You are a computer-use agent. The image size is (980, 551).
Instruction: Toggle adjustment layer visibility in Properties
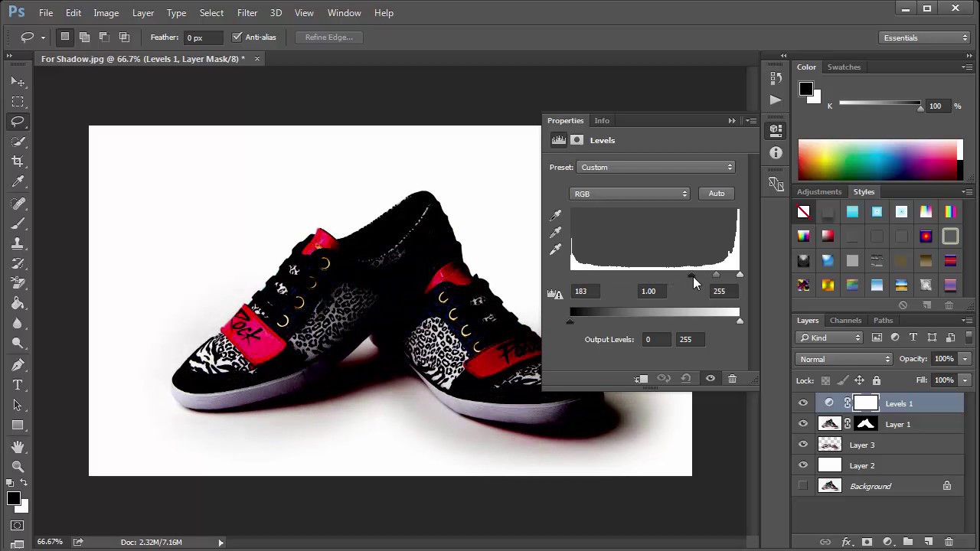click(710, 379)
